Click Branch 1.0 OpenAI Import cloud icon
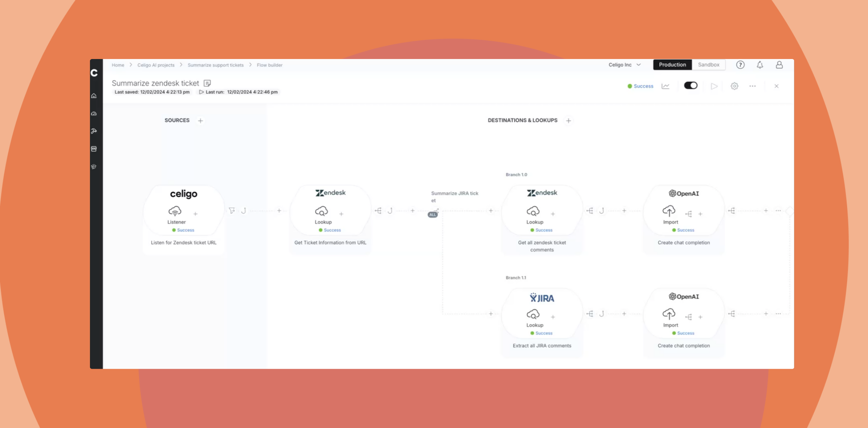 pos(669,211)
